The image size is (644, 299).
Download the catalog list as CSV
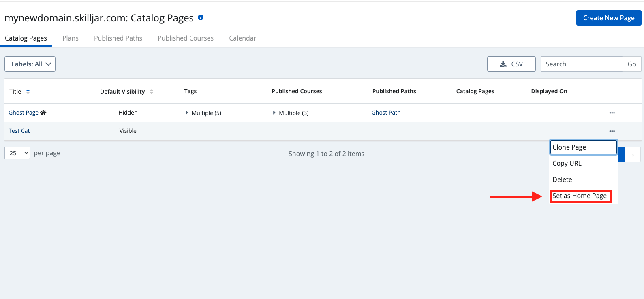pos(511,64)
